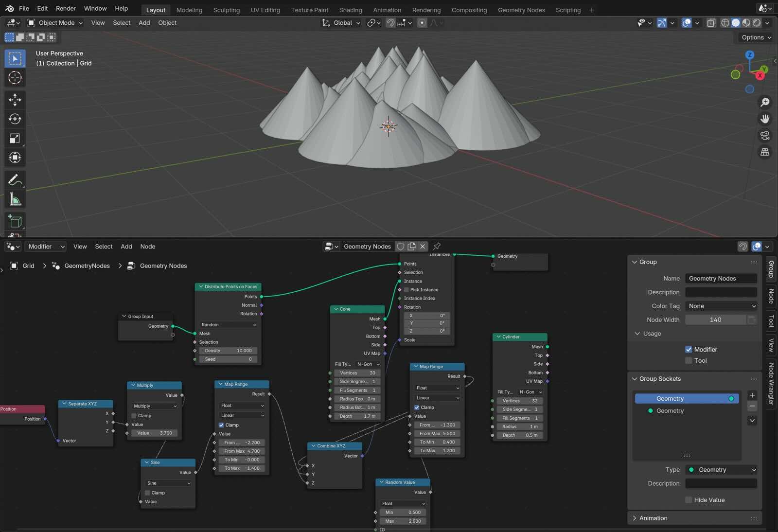Click the group Name input field

(721, 279)
